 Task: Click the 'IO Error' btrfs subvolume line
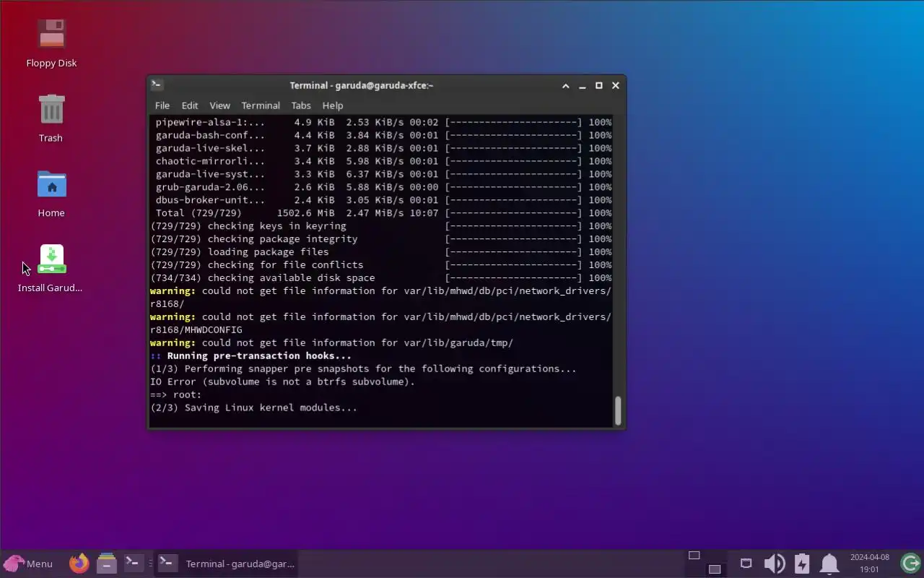tap(282, 382)
